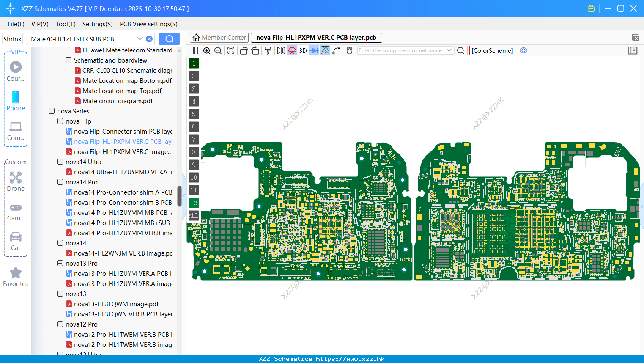Click the mouse settings icon
The height and width of the screenshot is (363, 644).
(x=349, y=50)
